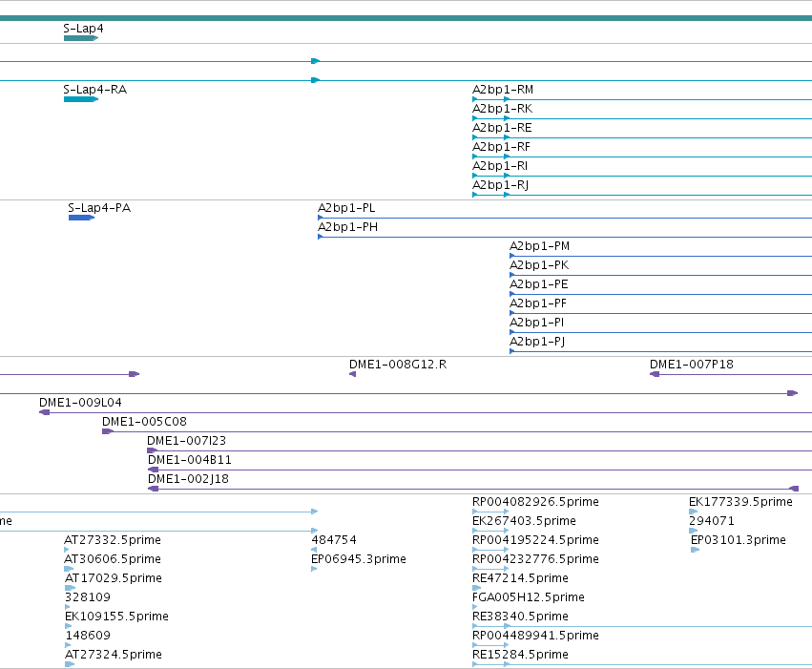Select feature 148609 label
Screen dimensions: 812x669
[x=88, y=637]
